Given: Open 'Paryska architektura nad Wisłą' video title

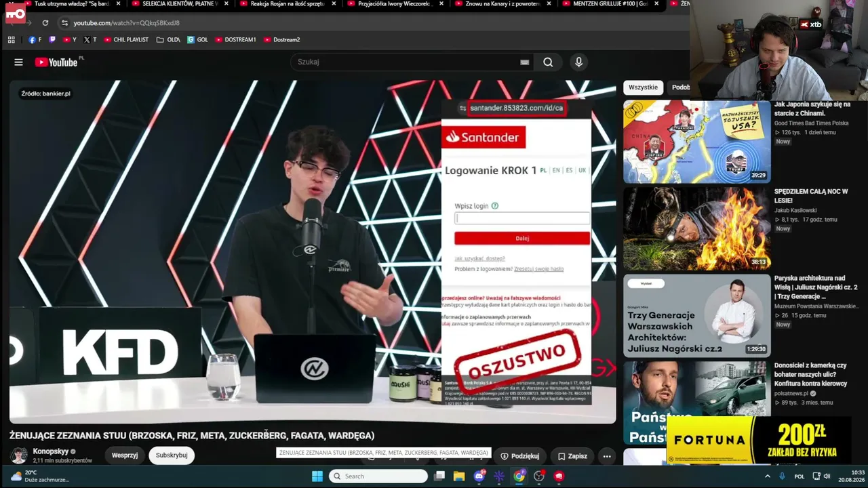Looking at the screenshot, I should (x=816, y=287).
